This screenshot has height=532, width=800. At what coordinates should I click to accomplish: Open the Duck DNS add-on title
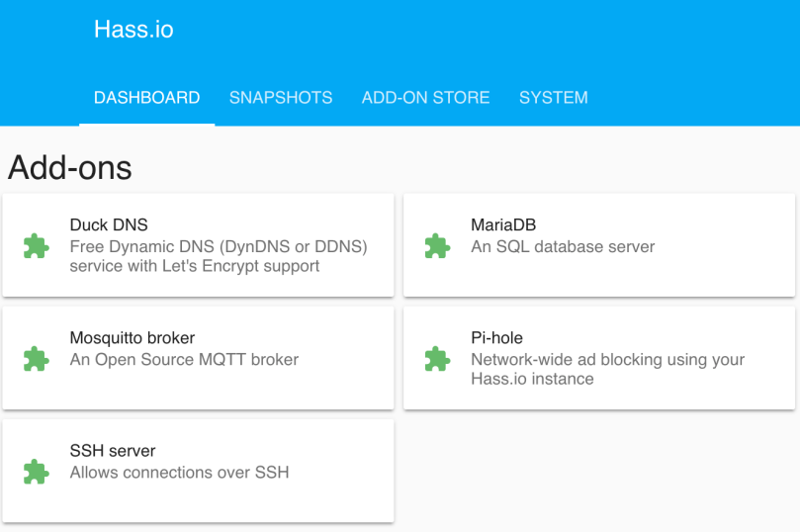[x=109, y=225]
